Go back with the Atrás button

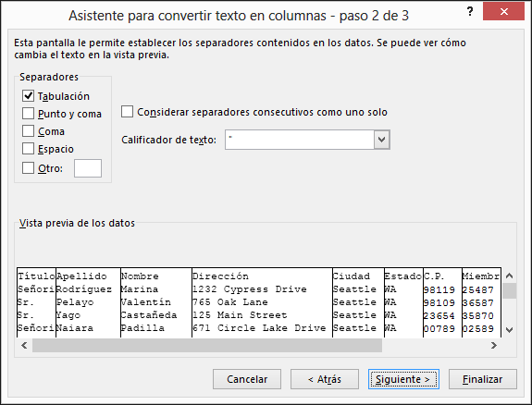point(325,379)
